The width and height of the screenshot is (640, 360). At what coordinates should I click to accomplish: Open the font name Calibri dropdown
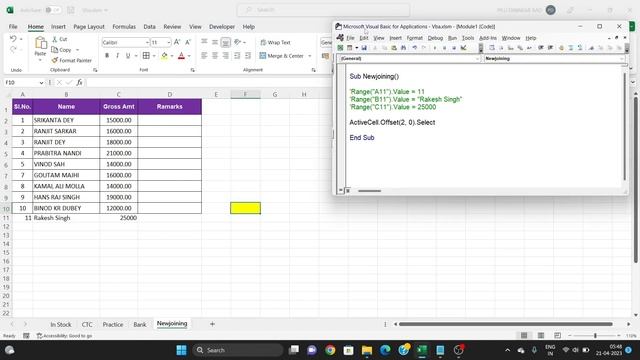click(x=147, y=42)
